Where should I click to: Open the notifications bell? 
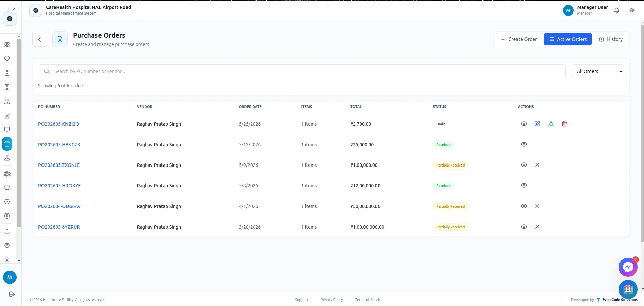coord(617,10)
